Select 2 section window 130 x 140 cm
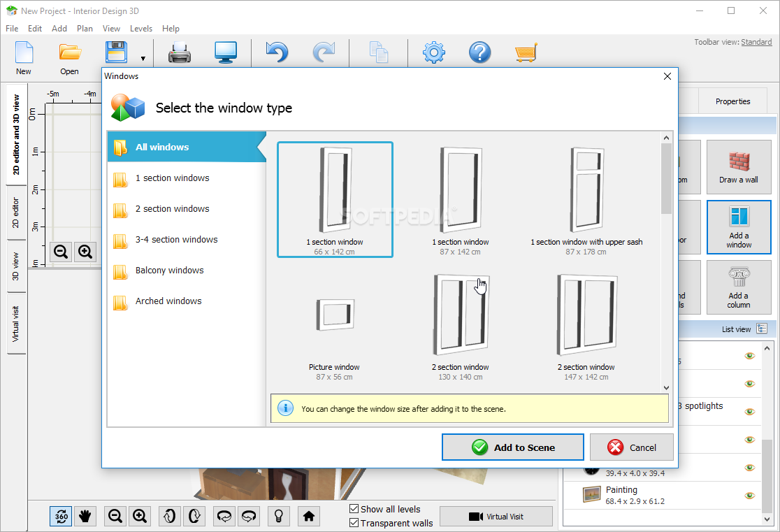The image size is (780, 532). point(461,326)
